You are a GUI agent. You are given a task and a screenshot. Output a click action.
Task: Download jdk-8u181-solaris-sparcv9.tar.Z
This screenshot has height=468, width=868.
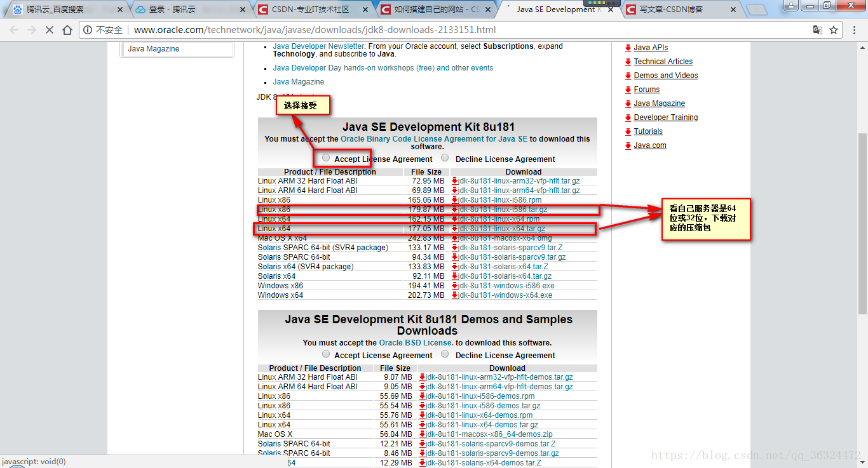[x=510, y=248]
